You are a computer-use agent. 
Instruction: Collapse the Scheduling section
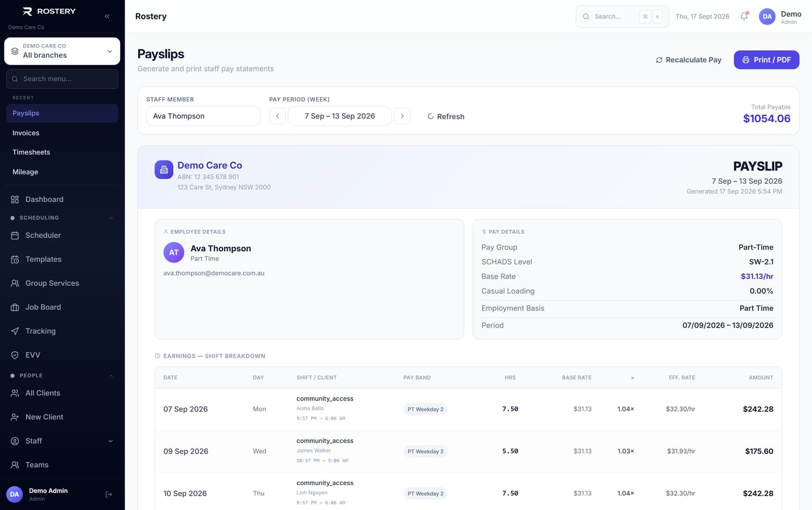tap(112, 218)
